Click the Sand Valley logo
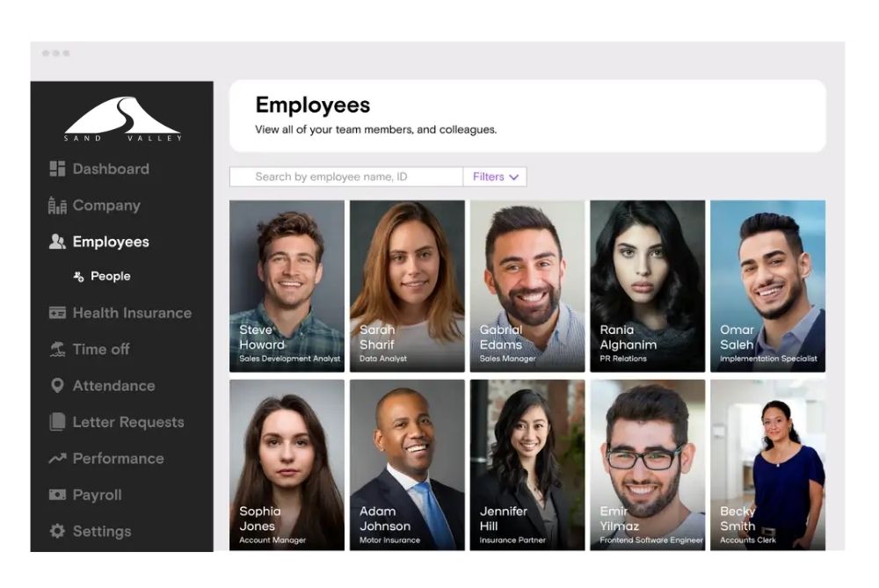879x588 pixels. [123, 120]
